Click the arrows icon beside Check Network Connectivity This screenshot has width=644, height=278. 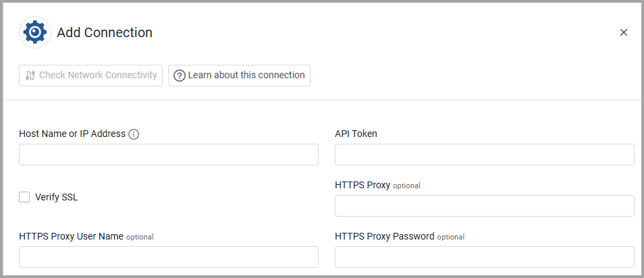pos(30,76)
